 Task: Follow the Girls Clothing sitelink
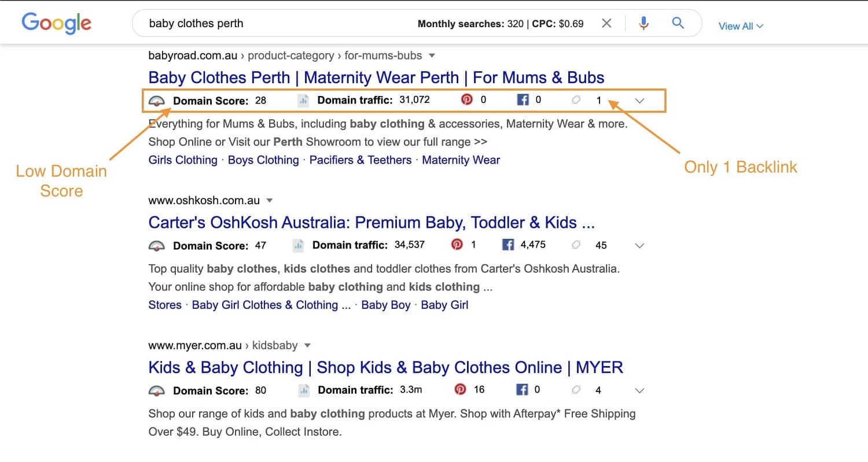tap(183, 160)
